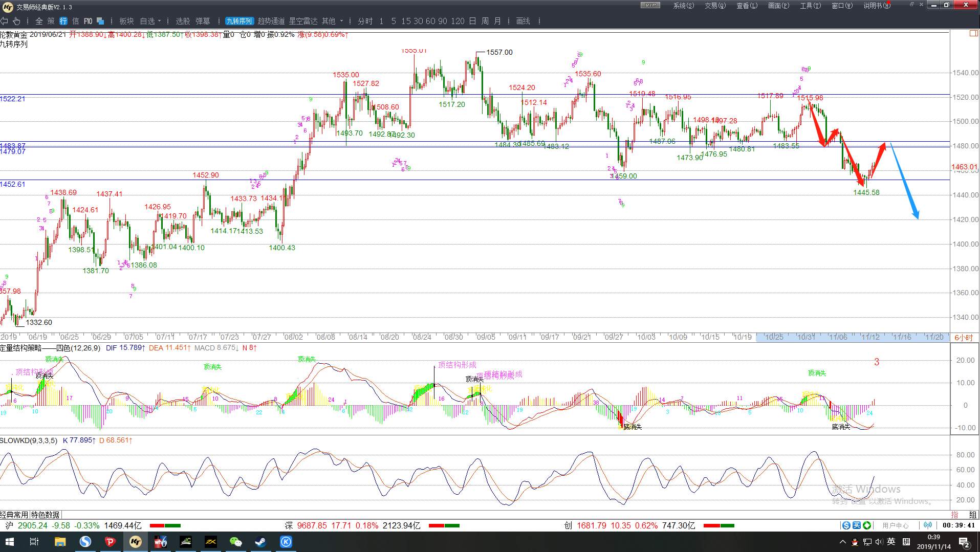Open the 6小时 period selector
Screen dimensions: 980x552
[964, 338]
